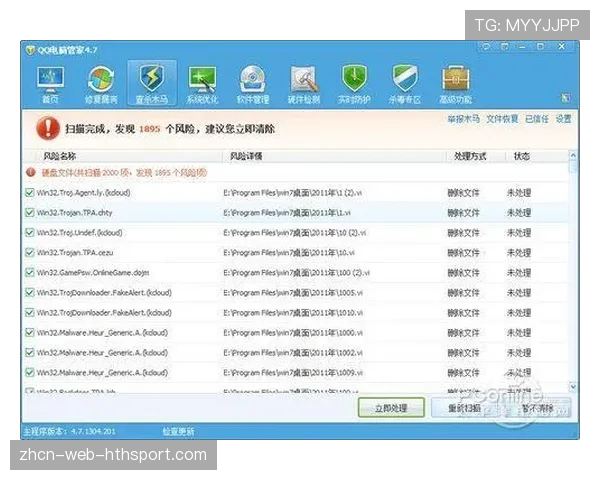Click path ending in 1 (2).vi
Screen dimensions: 600x480
click(293, 193)
